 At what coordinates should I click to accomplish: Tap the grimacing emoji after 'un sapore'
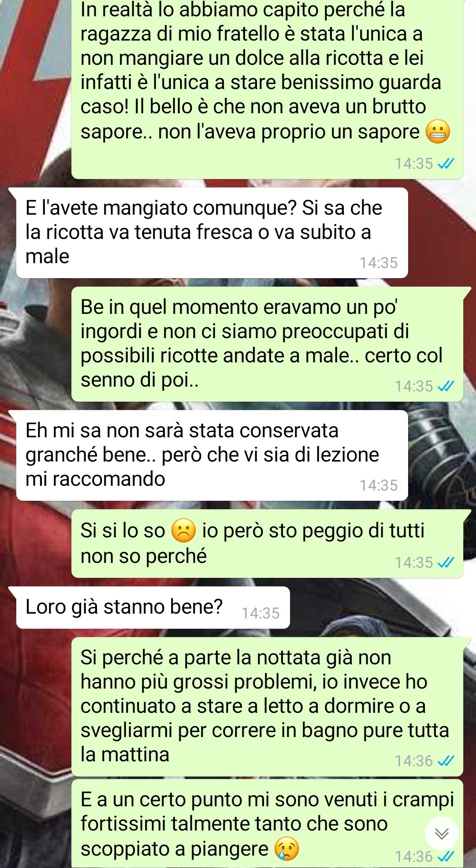pos(438,132)
